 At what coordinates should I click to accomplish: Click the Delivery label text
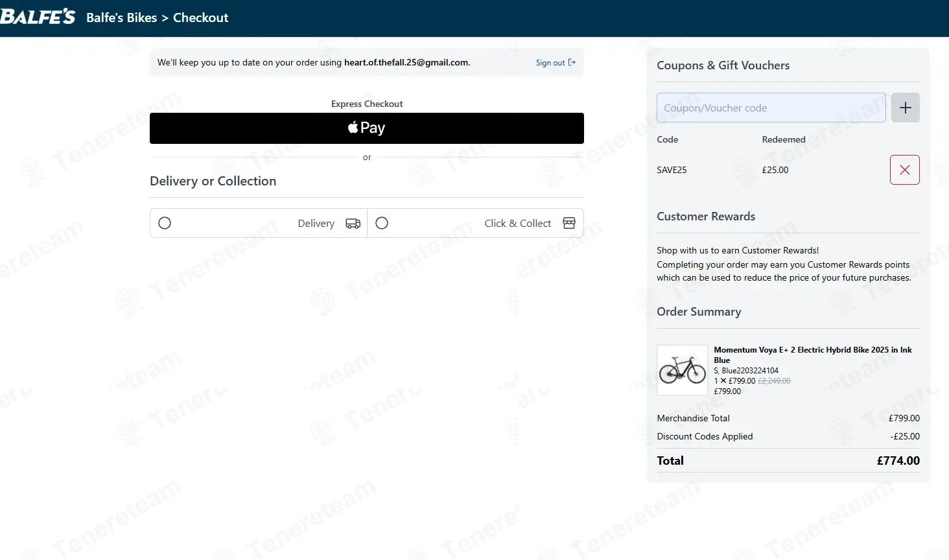(x=316, y=224)
